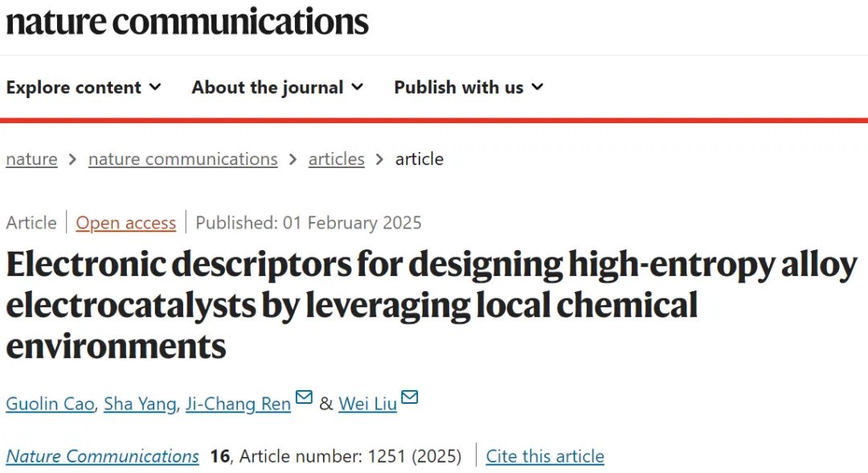
Task: Open the About the journal dropdown
Action: (278, 88)
